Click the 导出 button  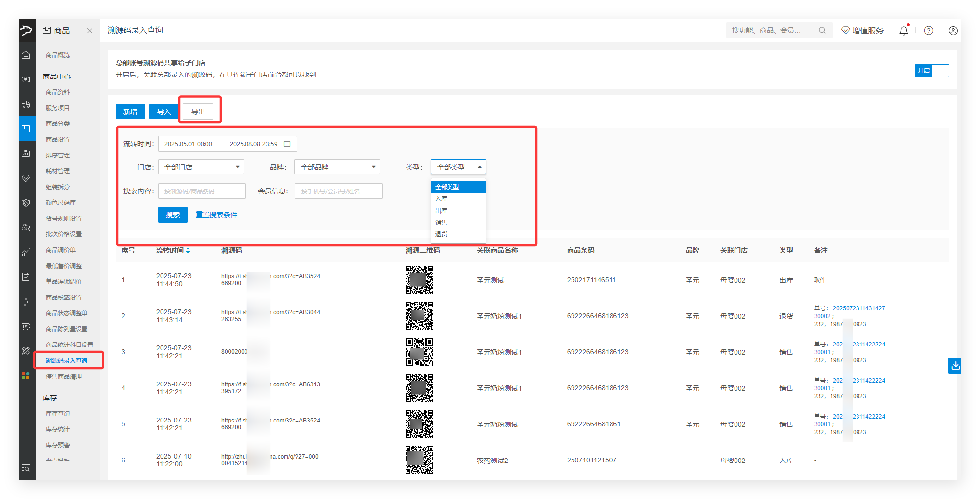(x=198, y=112)
